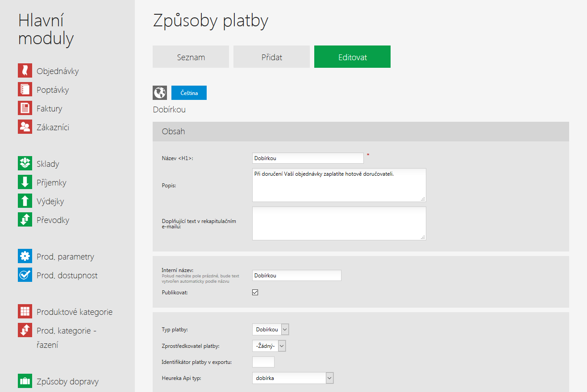Open the Zprostředkovatel platby dropdown
Viewport: 587px width, 392px height.
269,346
